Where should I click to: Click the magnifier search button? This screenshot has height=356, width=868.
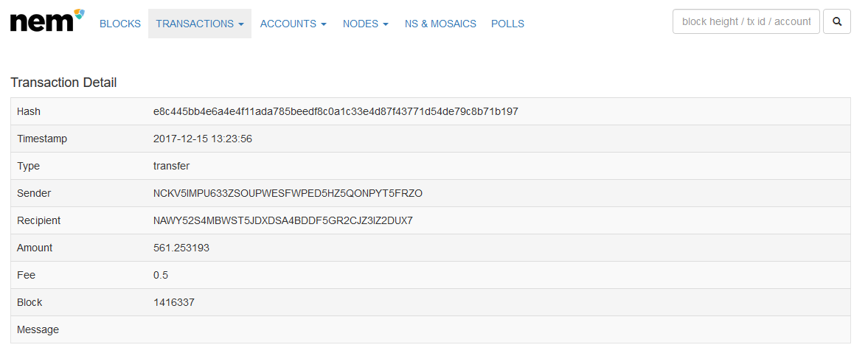(837, 21)
